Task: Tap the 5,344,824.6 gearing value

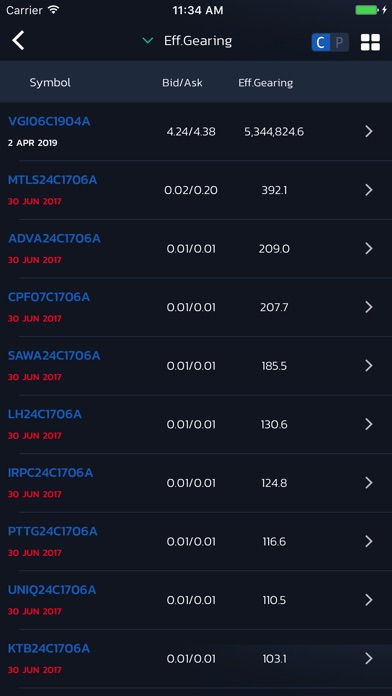Action: click(274, 132)
